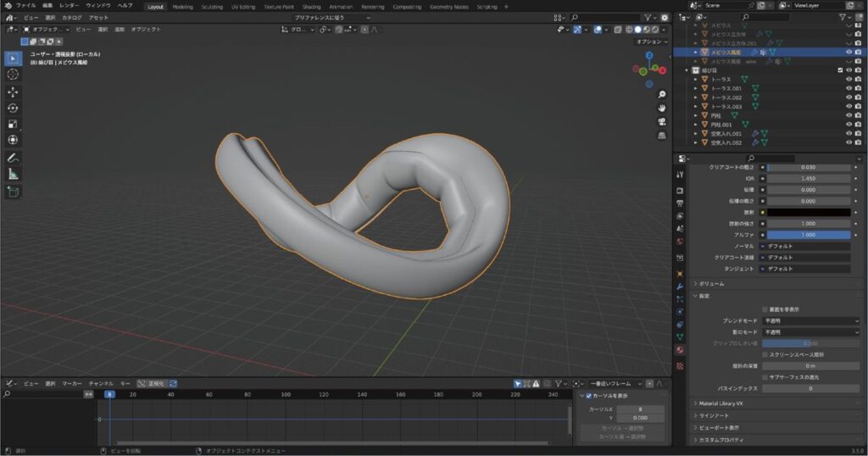Open ノーマル デフォルト link field
868x456 pixels.
pos(805,247)
